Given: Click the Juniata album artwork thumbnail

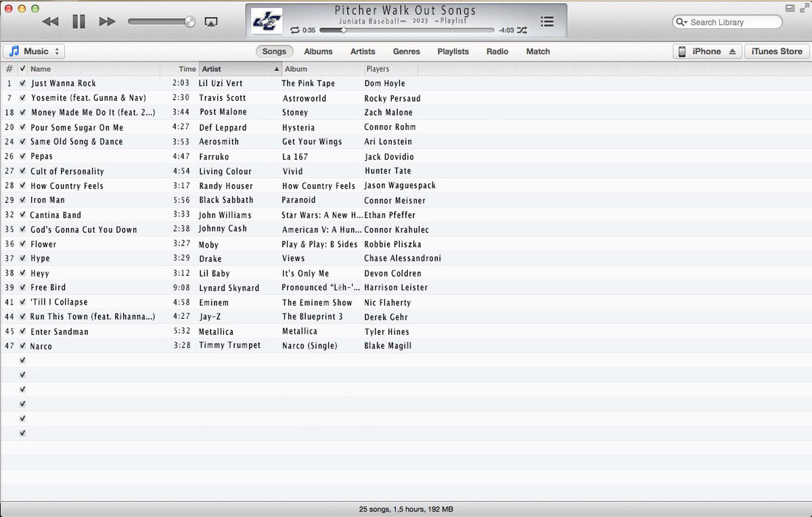Looking at the screenshot, I should coord(266,21).
